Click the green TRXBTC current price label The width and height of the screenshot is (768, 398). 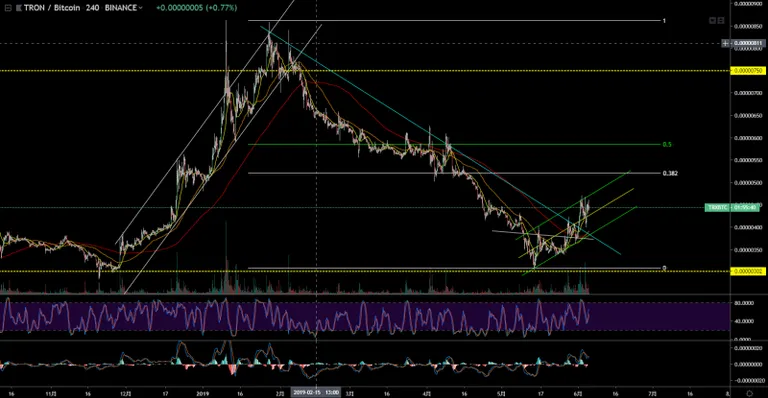732,208
